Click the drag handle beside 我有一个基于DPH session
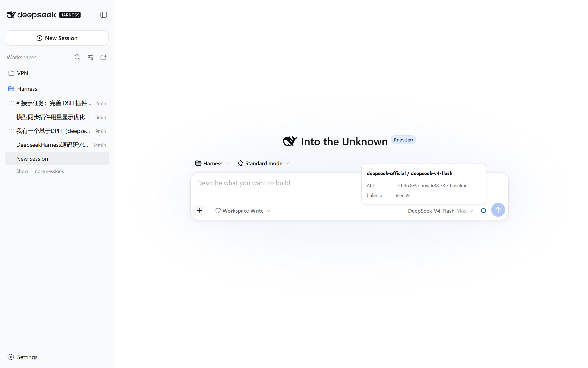The image size is (588, 368). pyautogui.click(x=11, y=131)
